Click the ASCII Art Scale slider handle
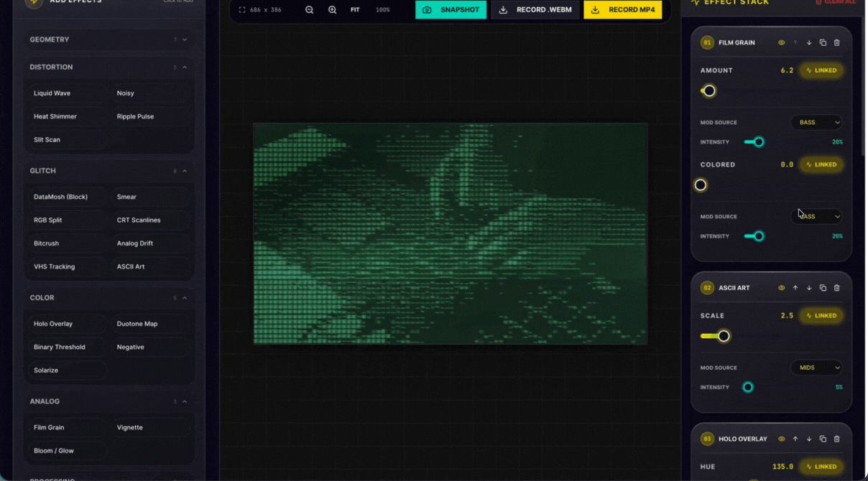 click(724, 336)
